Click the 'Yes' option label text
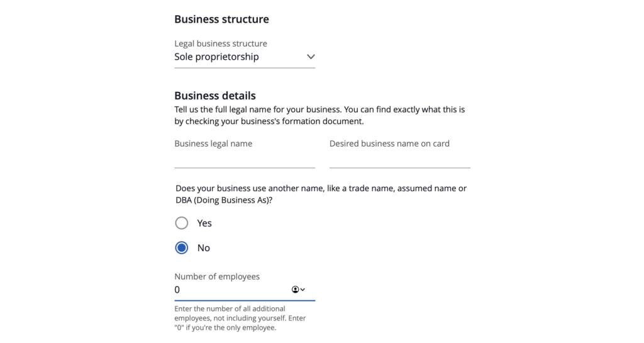 pyautogui.click(x=204, y=223)
